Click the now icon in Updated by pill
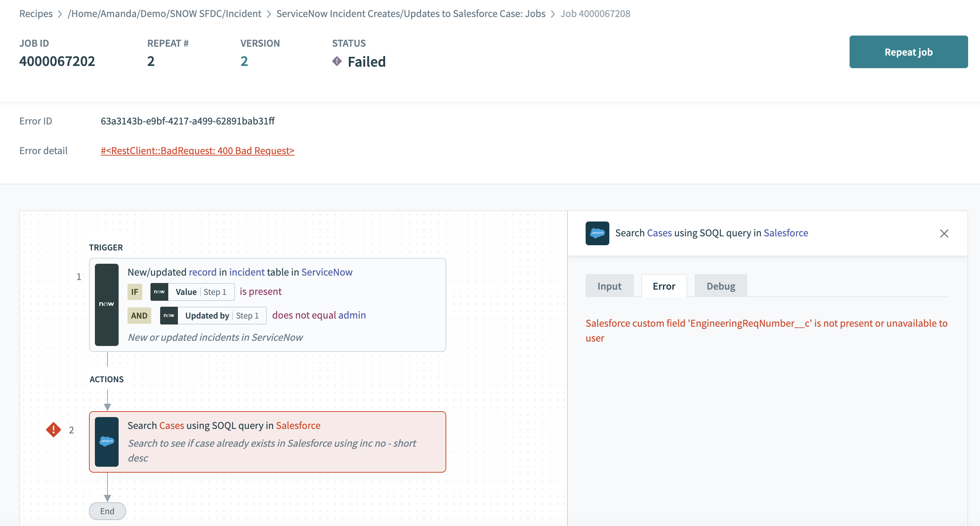 click(169, 315)
